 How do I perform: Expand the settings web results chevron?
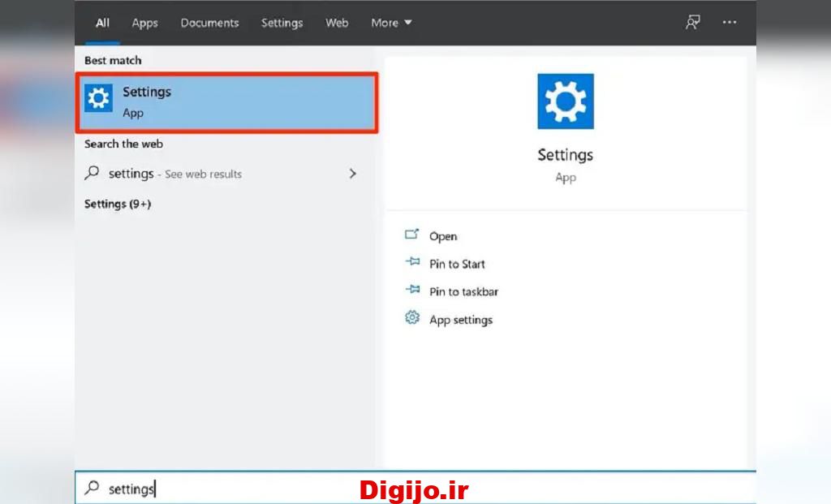(x=352, y=174)
